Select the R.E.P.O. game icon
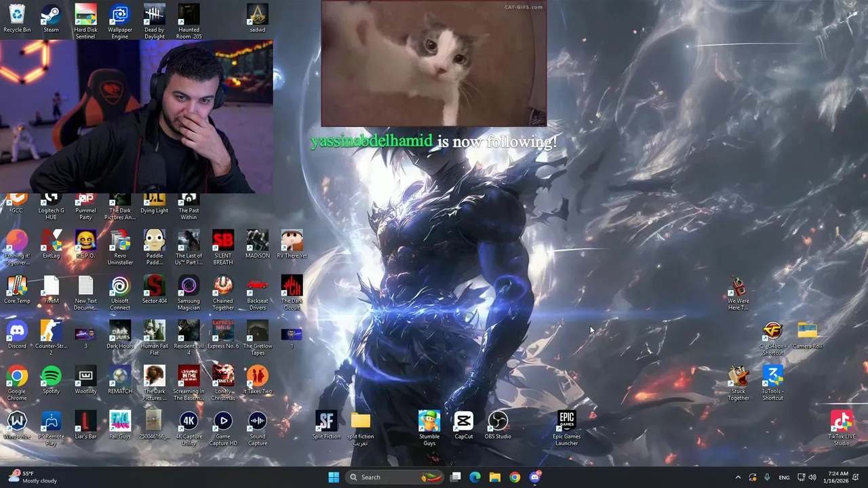The image size is (868, 488). pyautogui.click(x=85, y=244)
